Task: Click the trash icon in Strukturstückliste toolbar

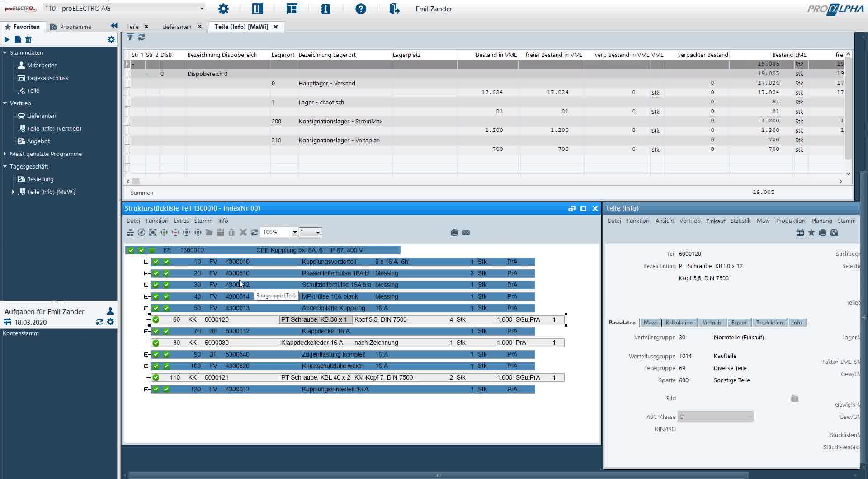Action: click(x=232, y=232)
